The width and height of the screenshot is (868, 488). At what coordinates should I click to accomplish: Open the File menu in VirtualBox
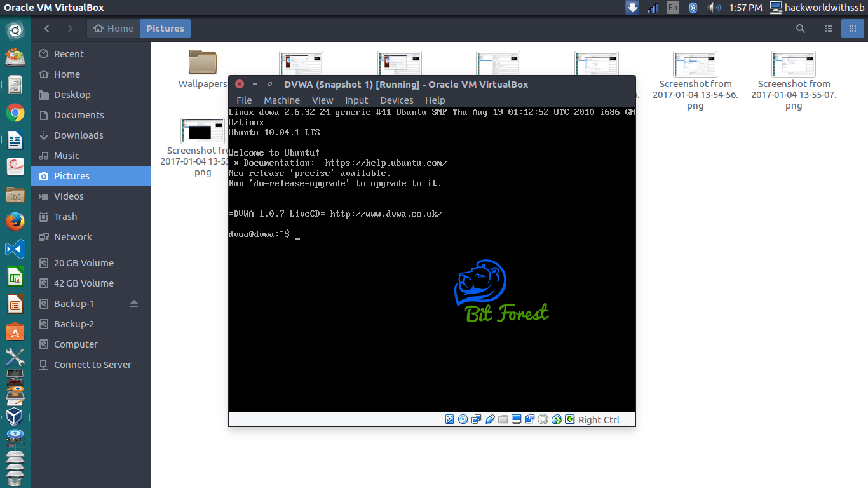244,100
